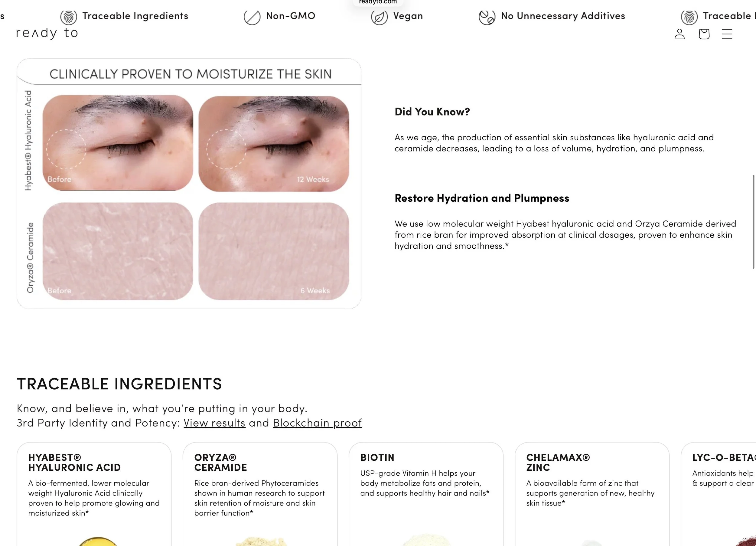This screenshot has height=546, width=756.
Task: Click the Before eye photo thumbnail
Action: (118, 143)
